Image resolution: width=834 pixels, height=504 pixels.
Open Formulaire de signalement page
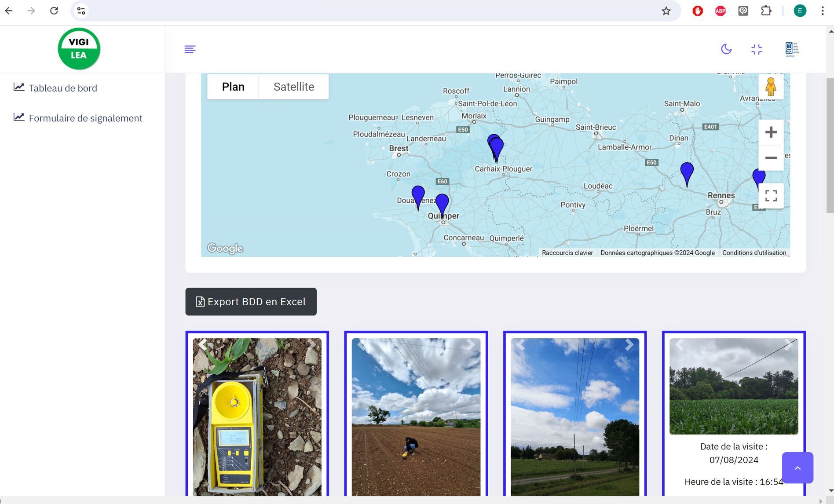coord(85,118)
